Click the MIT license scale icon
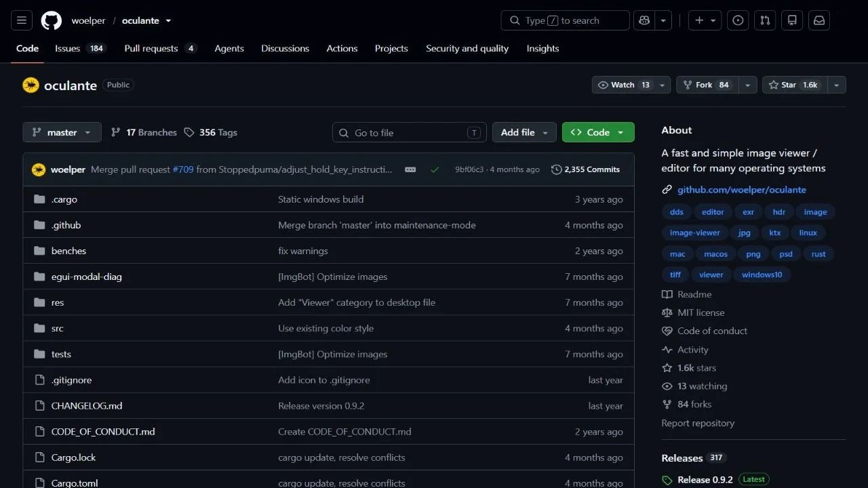The image size is (868, 488). click(667, 313)
